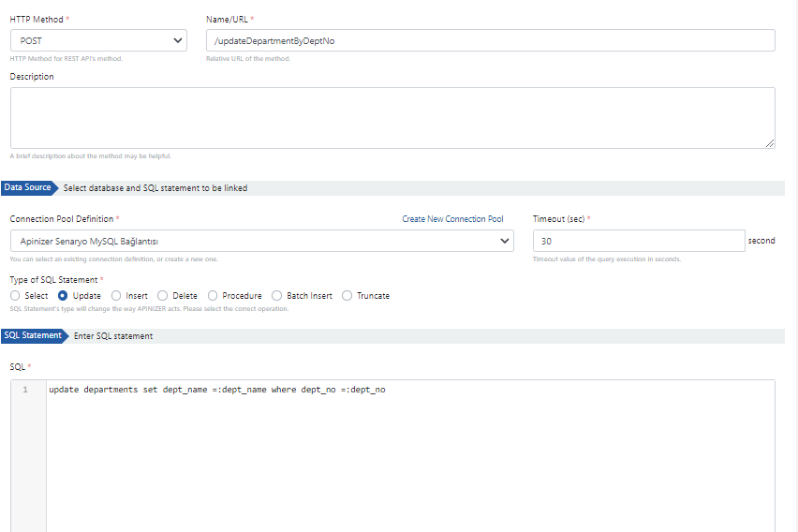Image resolution: width=798 pixels, height=532 pixels.
Task: Grab the Description box resize handle
Action: [770, 143]
